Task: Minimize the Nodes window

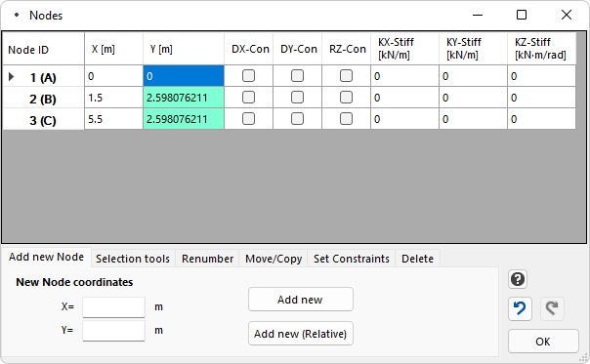Action: [x=478, y=15]
